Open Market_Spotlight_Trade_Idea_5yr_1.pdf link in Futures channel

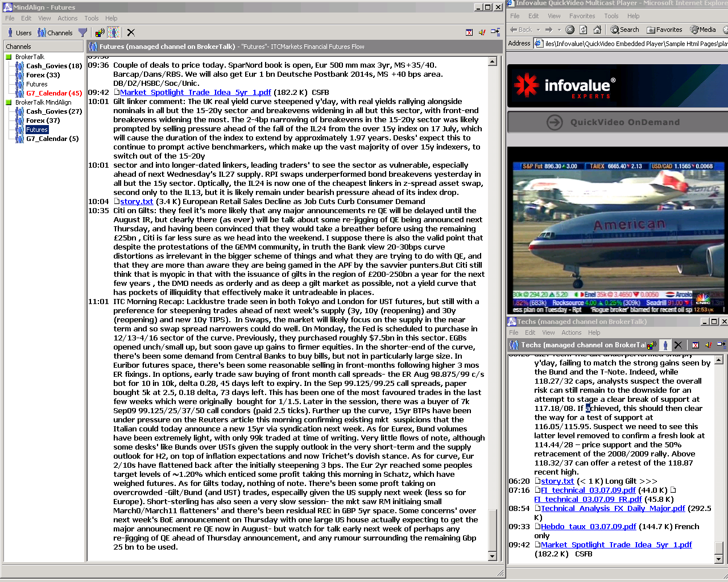click(196, 92)
